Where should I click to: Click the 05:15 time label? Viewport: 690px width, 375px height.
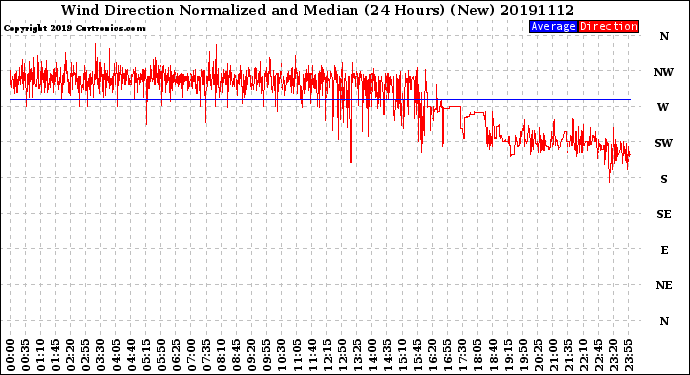coord(146,355)
